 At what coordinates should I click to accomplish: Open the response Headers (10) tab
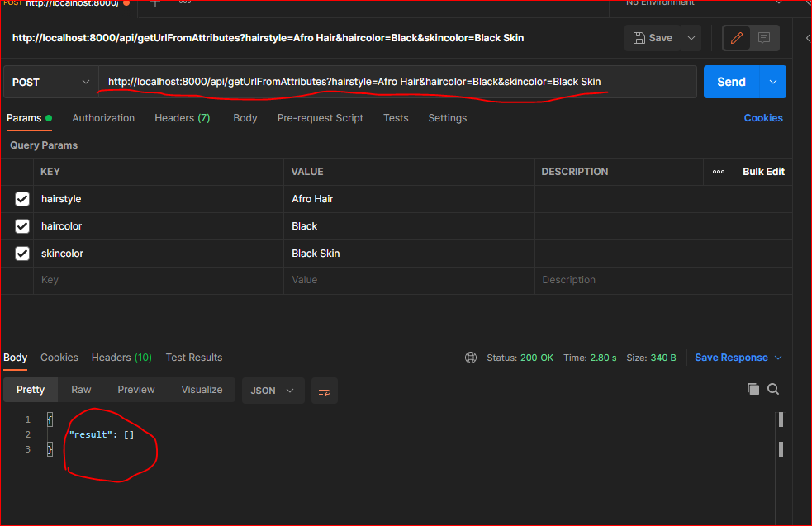(x=121, y=358)
